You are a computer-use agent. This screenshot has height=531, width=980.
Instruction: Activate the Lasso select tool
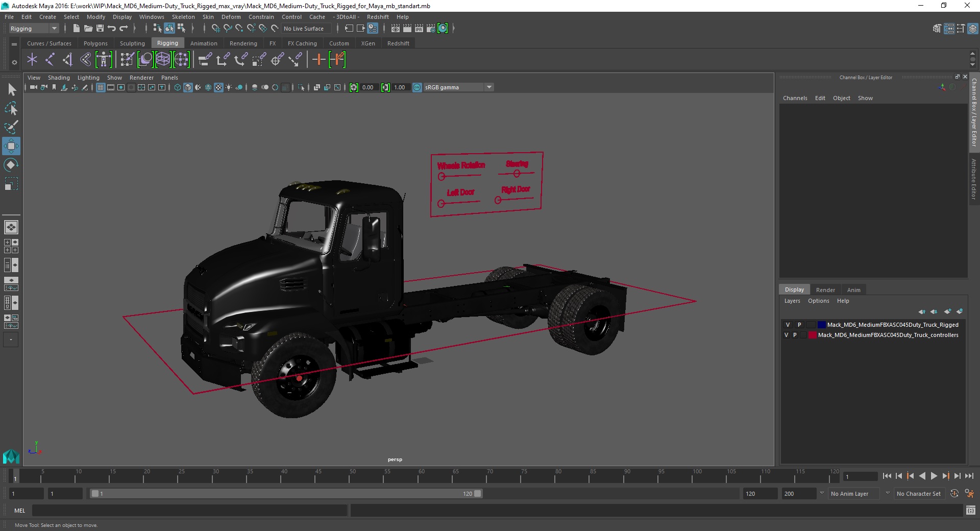[11, 109]
